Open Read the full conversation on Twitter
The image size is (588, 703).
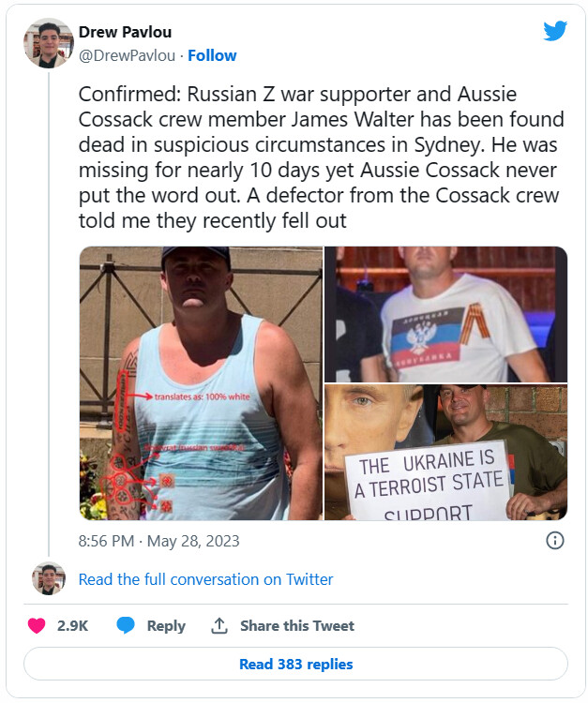click(x=205, y=579)
